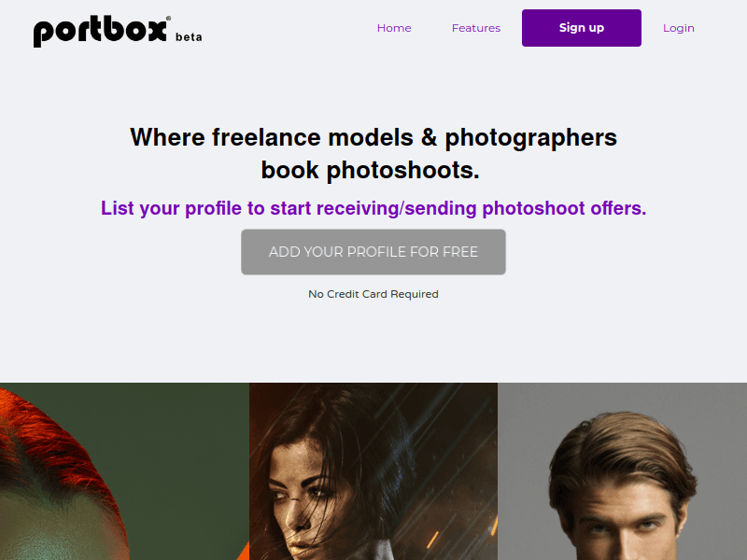
Task: Click the purple photoshoot offers tagline
Action: click(373, 208)
